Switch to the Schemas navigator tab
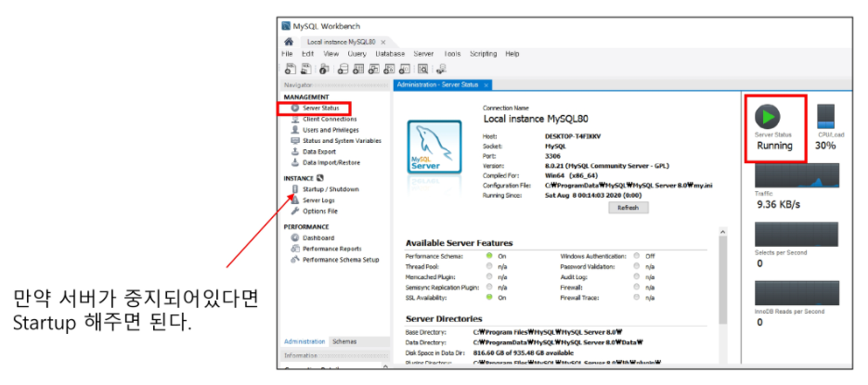Image resolution: width=868 pixels, height=385 pixels. tap(344, 341)
